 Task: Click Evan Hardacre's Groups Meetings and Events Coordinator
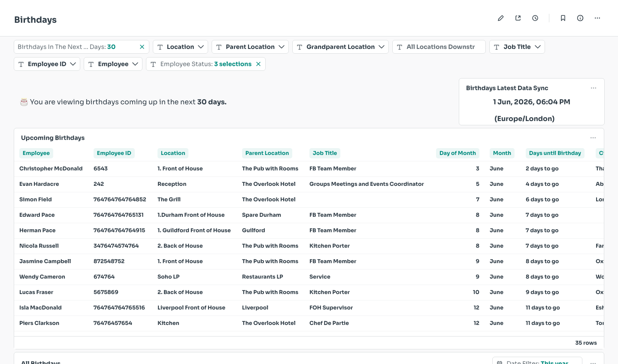pyautogui.click(x=367, y=184)
